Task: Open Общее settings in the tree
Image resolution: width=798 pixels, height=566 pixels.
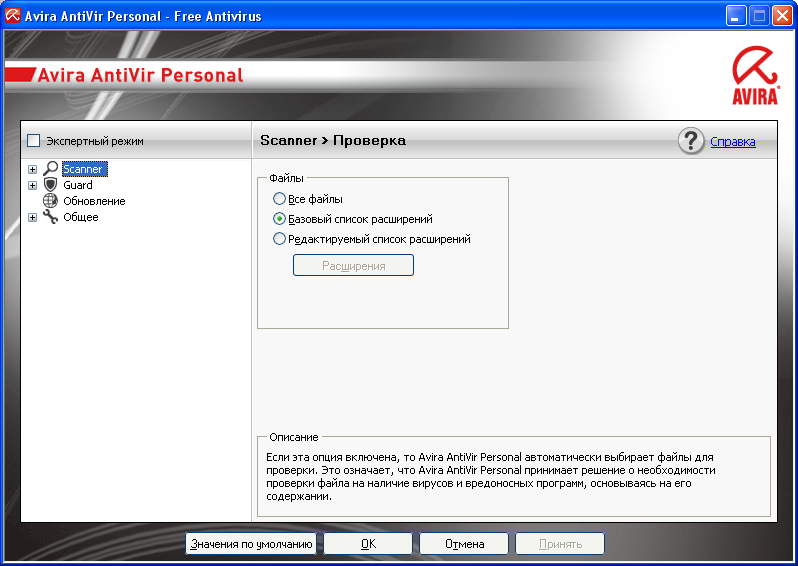Action: pos(81,217)
